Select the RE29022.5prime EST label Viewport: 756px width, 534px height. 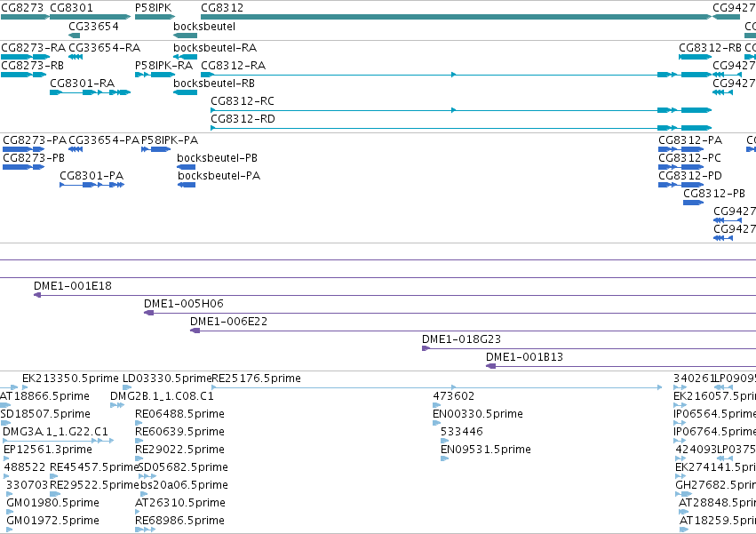point(179,450)
